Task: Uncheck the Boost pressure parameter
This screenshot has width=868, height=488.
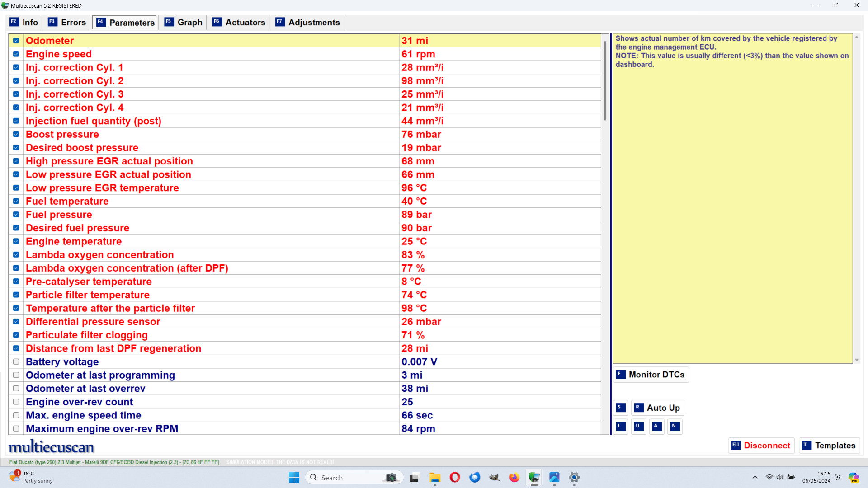Action: tap(16, 135)
